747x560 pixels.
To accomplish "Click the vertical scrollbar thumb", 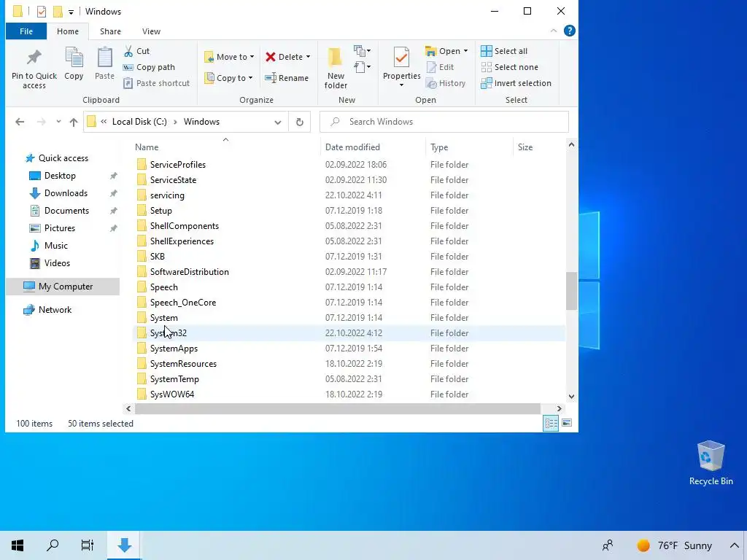I will click(x=571, y=290).
